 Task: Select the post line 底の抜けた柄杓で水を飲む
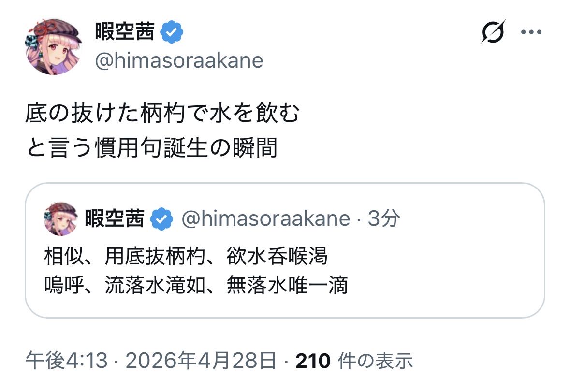[x=162, y=115]
